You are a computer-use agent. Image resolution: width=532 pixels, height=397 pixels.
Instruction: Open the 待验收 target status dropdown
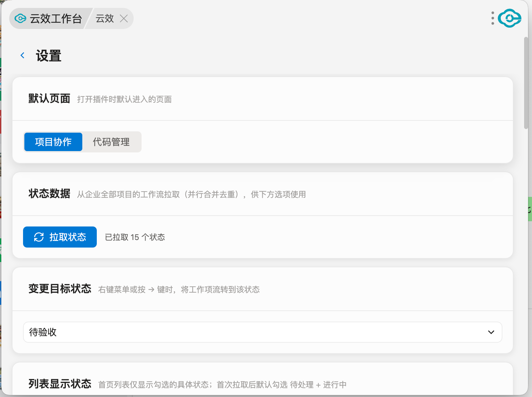(263, 332)
